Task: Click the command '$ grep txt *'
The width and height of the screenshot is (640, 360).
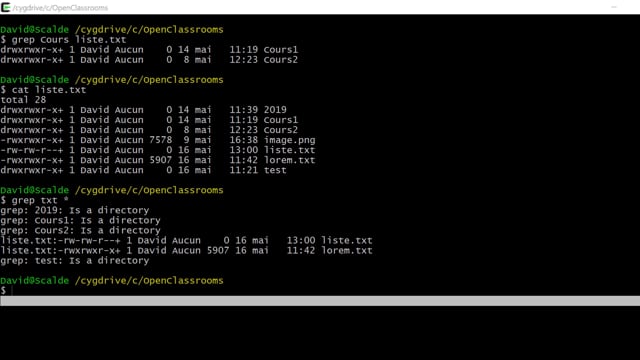Action: (x=34, y=200)
